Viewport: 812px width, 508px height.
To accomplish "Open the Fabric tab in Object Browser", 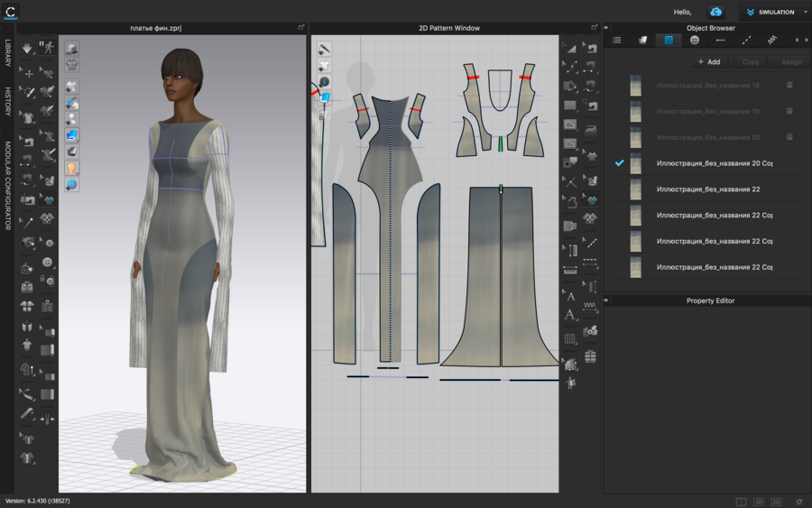I will 669,40.
